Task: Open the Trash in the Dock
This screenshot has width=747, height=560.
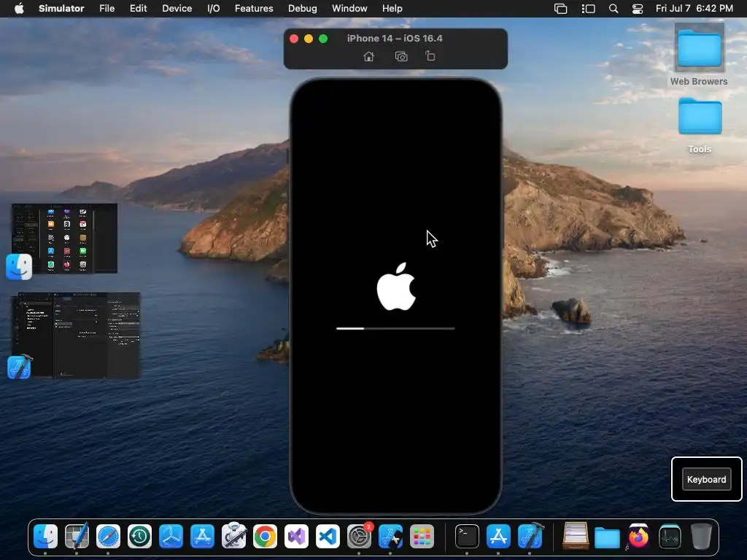Action: pos(701,537)
